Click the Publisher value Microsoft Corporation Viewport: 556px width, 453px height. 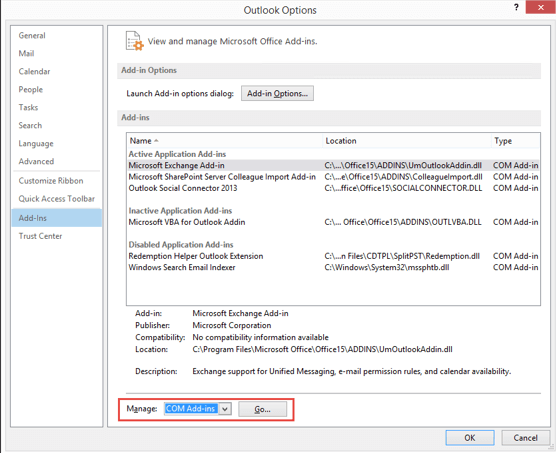pos(232,325)
